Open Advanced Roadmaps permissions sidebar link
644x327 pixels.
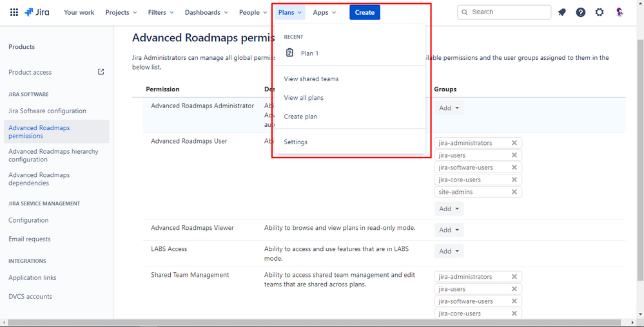(x=57, y=132)
